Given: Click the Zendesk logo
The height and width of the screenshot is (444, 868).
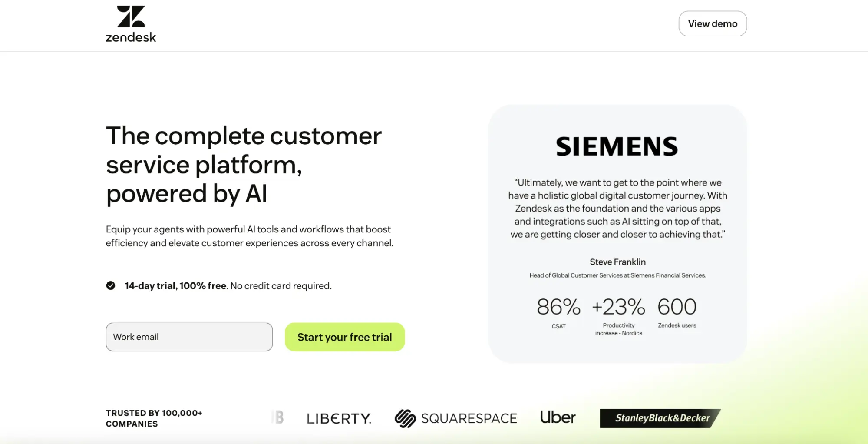Looking at the screenshot, I should click(130, 24).
